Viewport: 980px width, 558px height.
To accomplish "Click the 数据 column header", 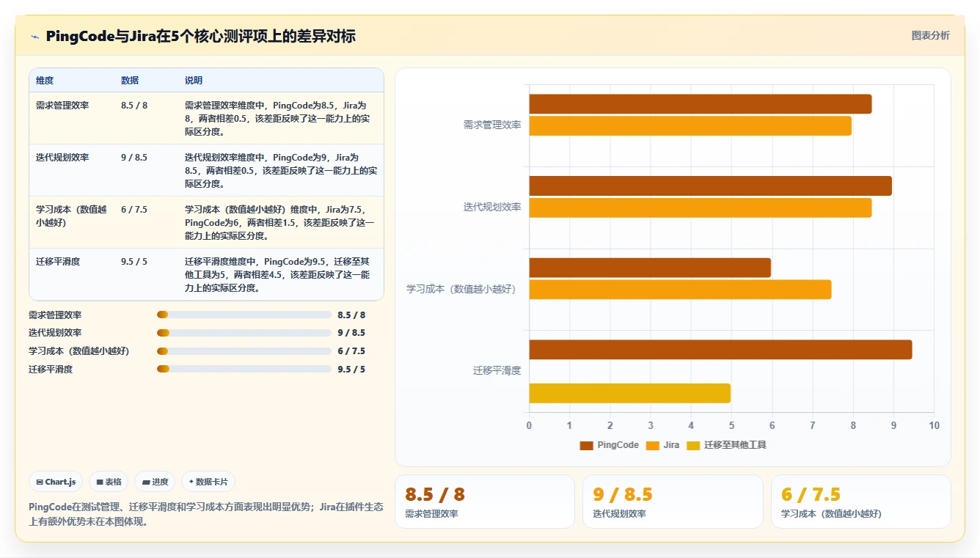I will pos(130,80).
